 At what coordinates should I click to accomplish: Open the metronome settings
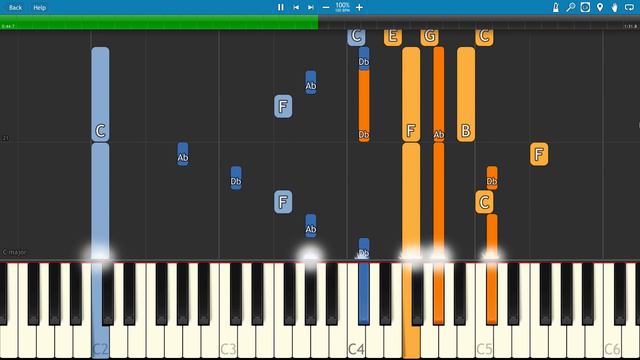pyautogui.click(x=556, y=7)
